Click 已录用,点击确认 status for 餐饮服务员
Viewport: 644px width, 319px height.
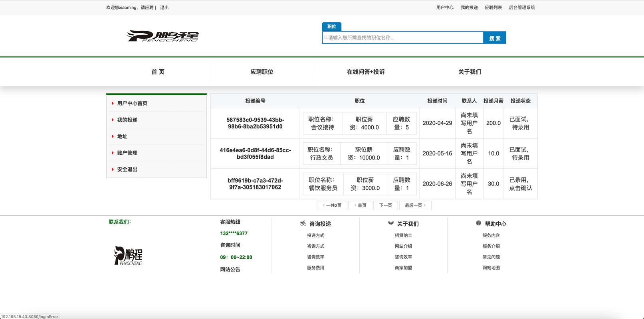click(x=521, y=184)
